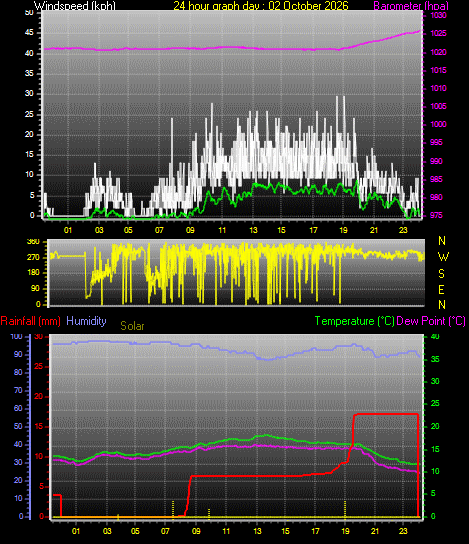The image size is (469, 544).
Task: Click the red 25 on rainfall axis
Action: tap(39, 367)
